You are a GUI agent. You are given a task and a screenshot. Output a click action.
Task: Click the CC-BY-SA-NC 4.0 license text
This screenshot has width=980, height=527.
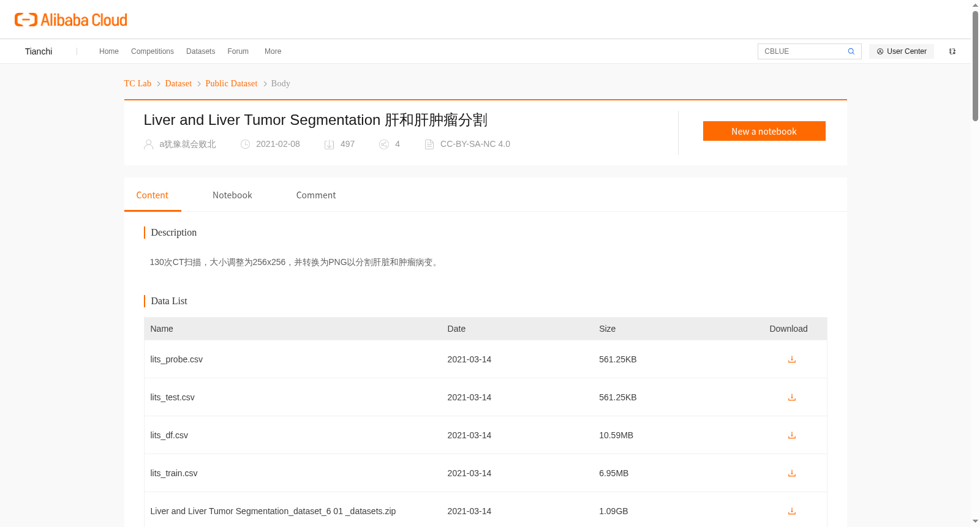pyautogui.click(x=475, y=144)
